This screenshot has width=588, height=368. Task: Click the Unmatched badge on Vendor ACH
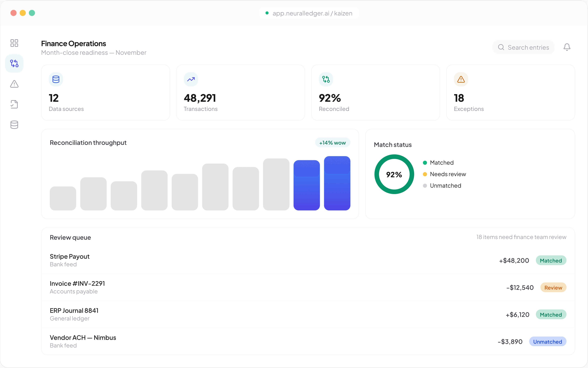(548, 342)
